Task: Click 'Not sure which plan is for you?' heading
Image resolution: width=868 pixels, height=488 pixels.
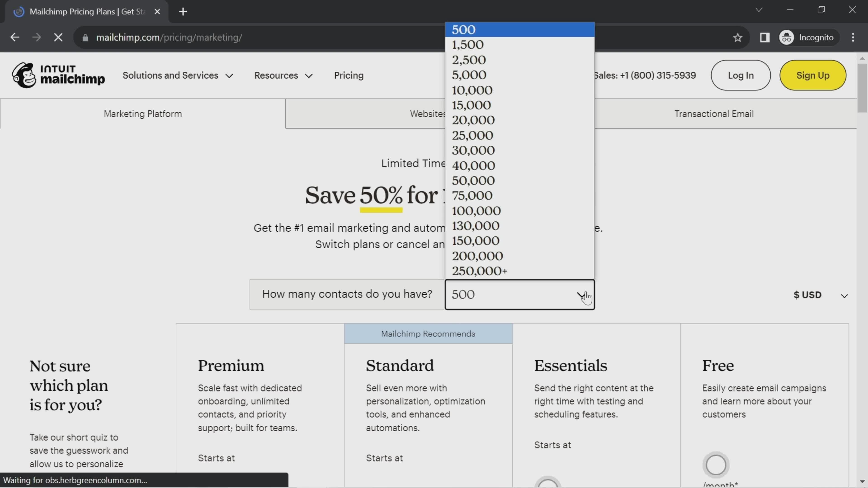Action: pyautogui.click(x=69, y=386)
